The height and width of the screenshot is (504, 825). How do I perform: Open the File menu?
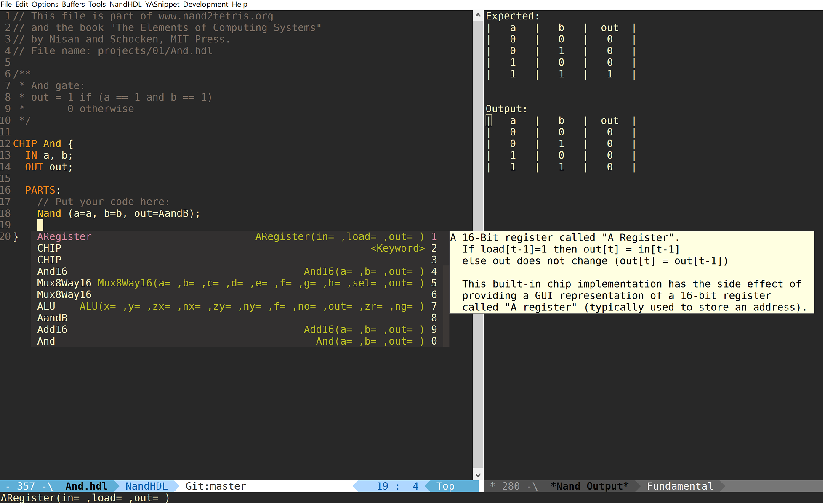tap(6, 4)
